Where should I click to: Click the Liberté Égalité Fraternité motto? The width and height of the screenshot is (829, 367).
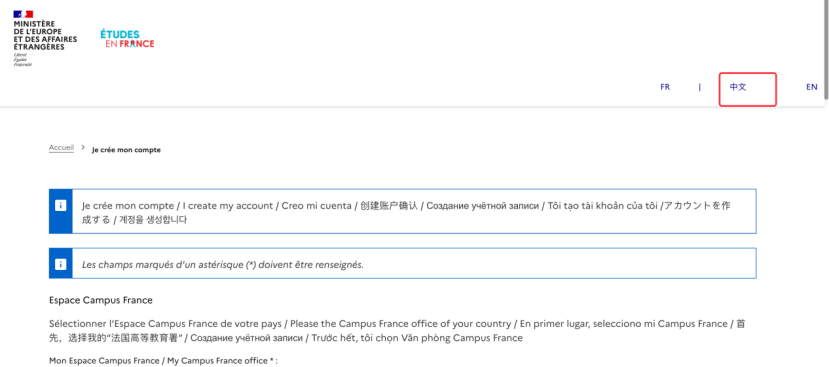23,60
